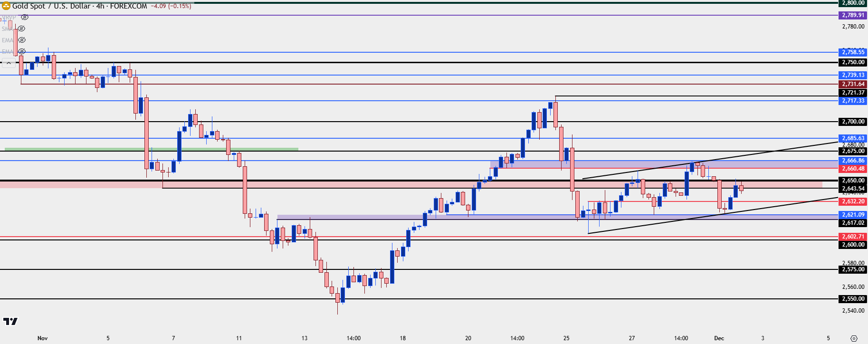Click the gold bars symbol icon
This screenshot has width=868, height=344.
6,6
